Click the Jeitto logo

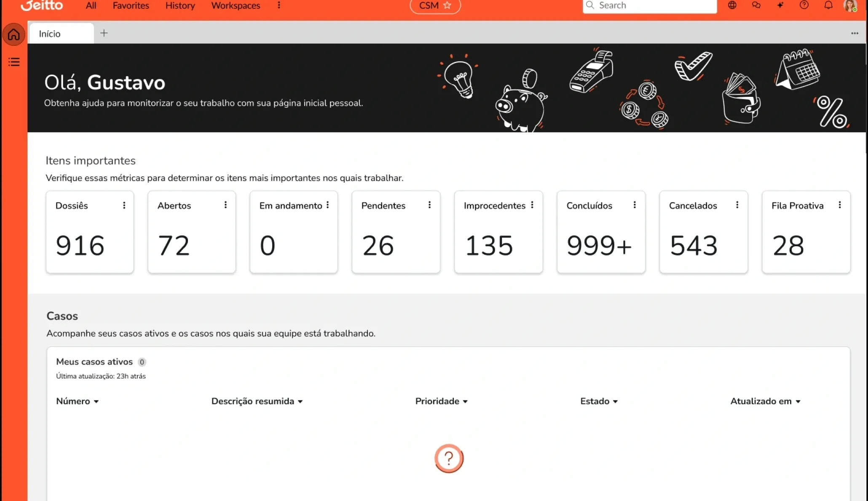click(42, 5)
